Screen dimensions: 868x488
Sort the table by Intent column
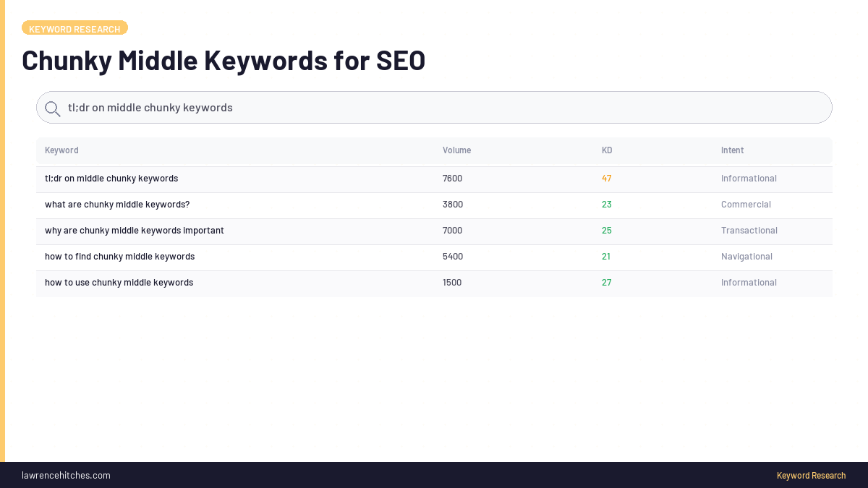(x=732, y=150)
